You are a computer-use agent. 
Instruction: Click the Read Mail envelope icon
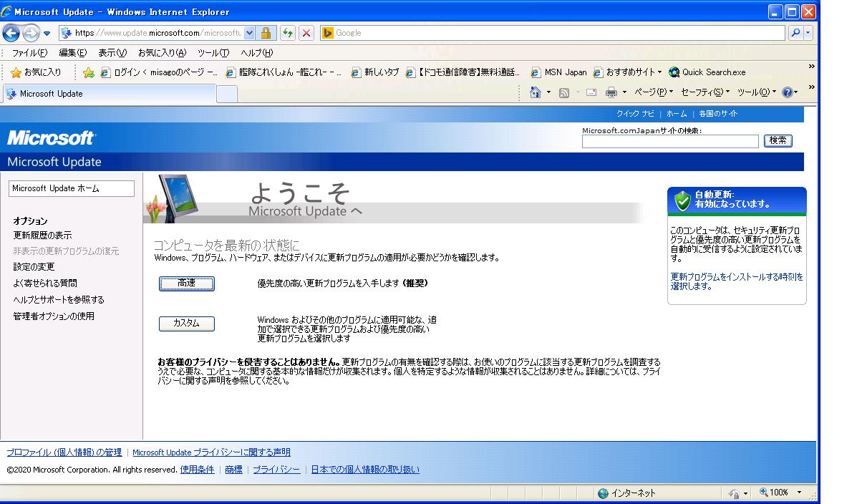[x=591, y=92]
